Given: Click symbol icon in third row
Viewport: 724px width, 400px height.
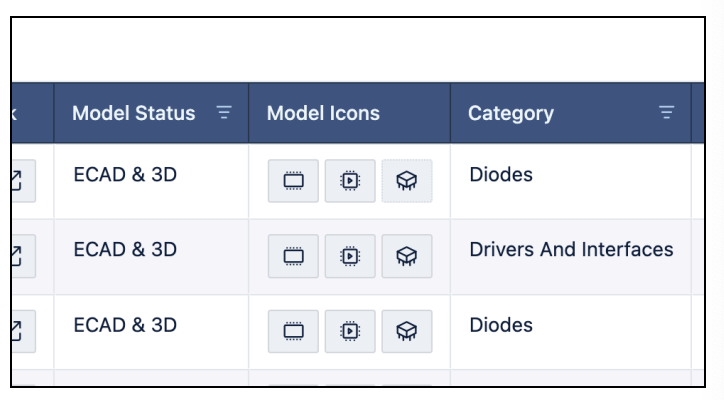Looking at the screenshot, I should click(x=293, y=331).
